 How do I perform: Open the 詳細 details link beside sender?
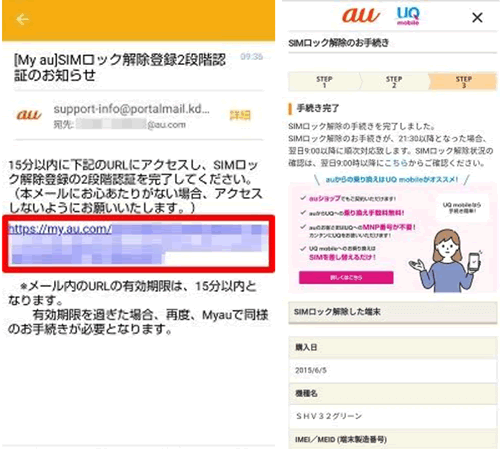[240, 115]
